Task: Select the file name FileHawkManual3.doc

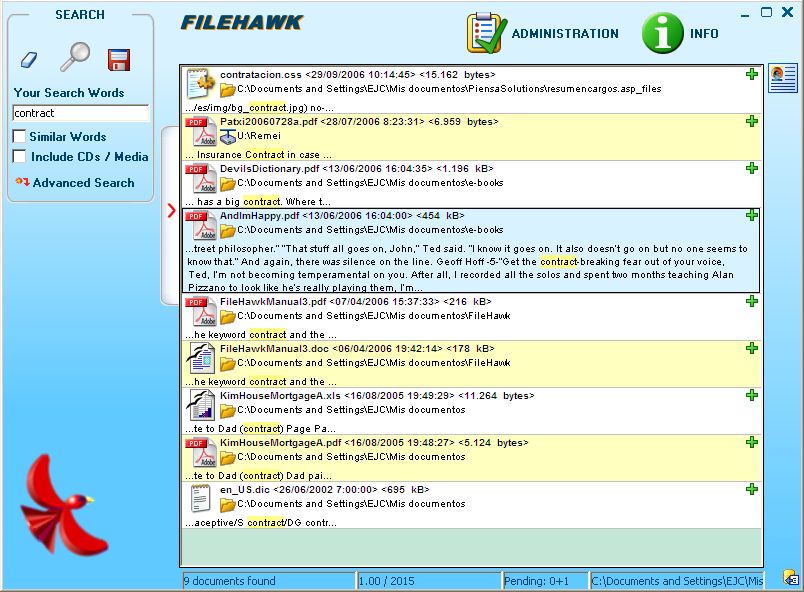Action: coord(274,349)
